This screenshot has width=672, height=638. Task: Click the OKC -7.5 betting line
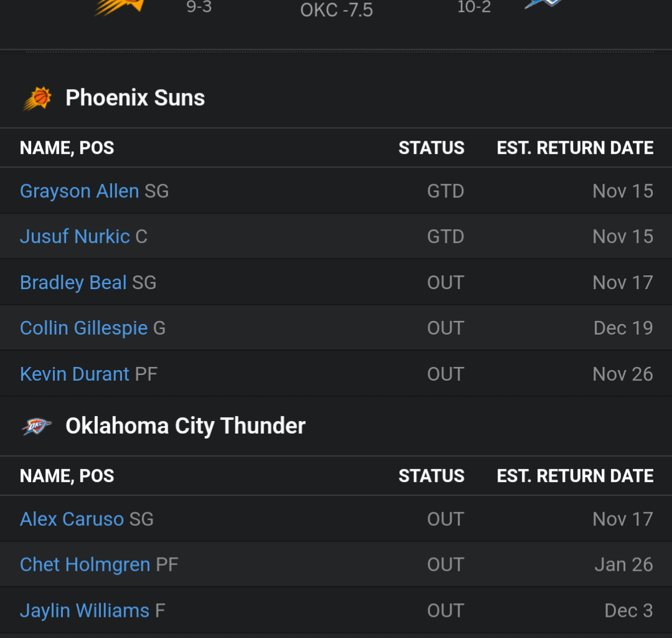click(x=336, y=10)
